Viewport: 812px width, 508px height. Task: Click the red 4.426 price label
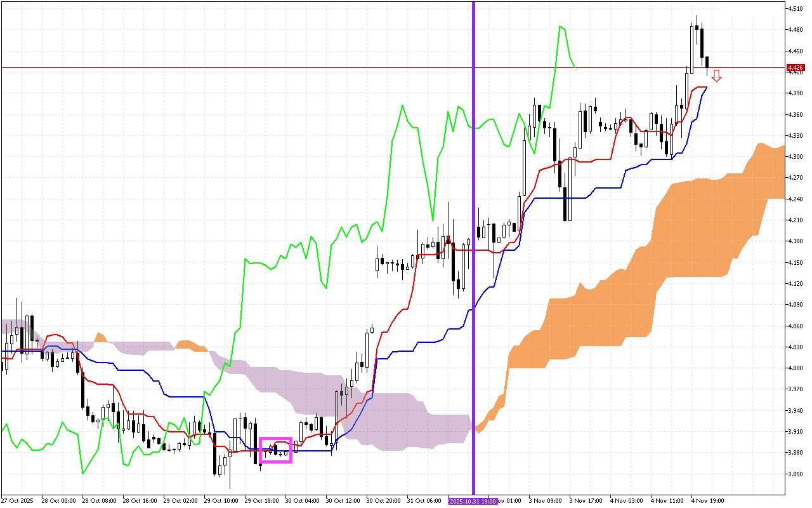pos(795,67)
